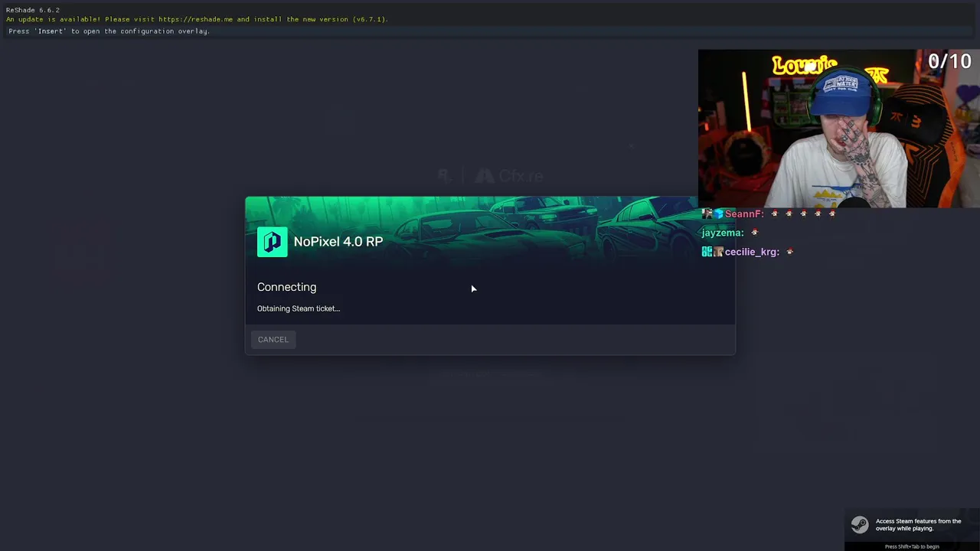Click SeannF's chat message
The image size is (980, 551).
(x=769, y=214)
